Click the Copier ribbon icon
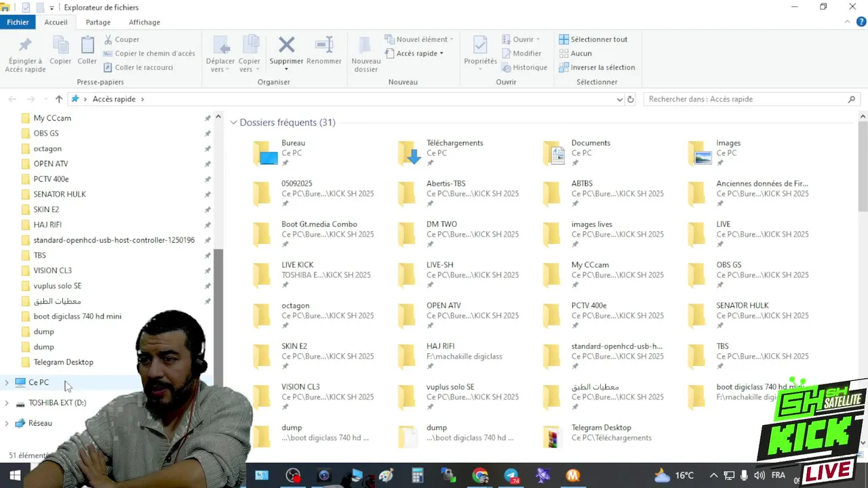868x488 pixels. pyautogui.click(x=60, y=45)
